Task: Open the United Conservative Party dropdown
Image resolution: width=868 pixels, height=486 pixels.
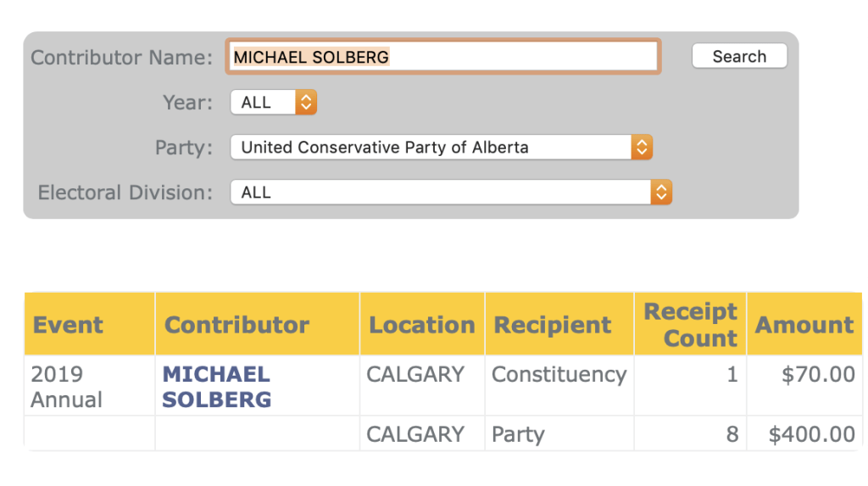Action: [x=441, y=148]
